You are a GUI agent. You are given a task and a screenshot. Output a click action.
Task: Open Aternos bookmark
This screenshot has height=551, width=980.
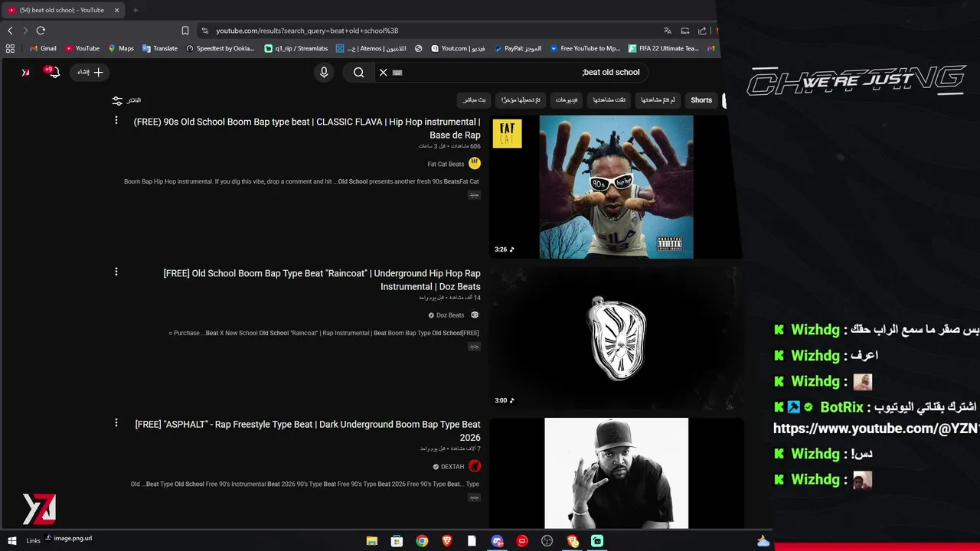[x=371, y=48]
